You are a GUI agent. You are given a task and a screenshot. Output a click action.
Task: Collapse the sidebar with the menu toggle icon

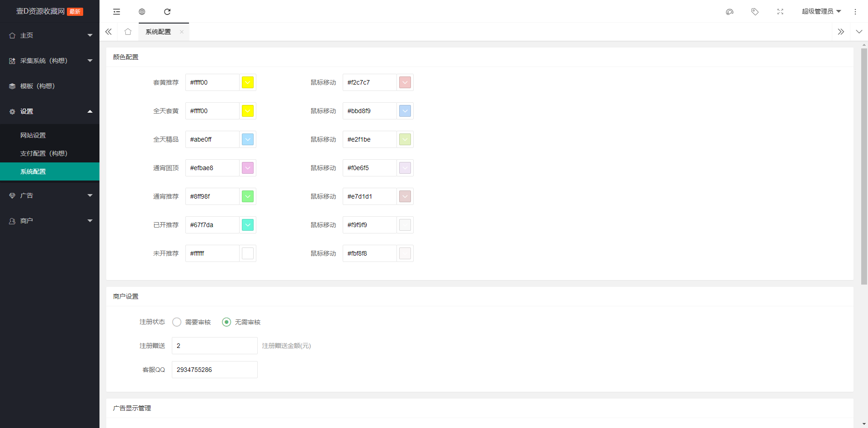(x=117, y=12)
